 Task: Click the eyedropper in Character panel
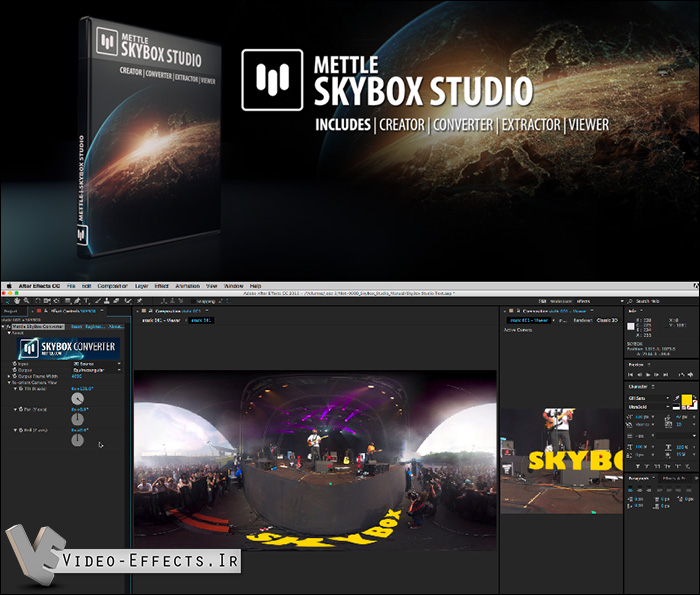(677, 398)
